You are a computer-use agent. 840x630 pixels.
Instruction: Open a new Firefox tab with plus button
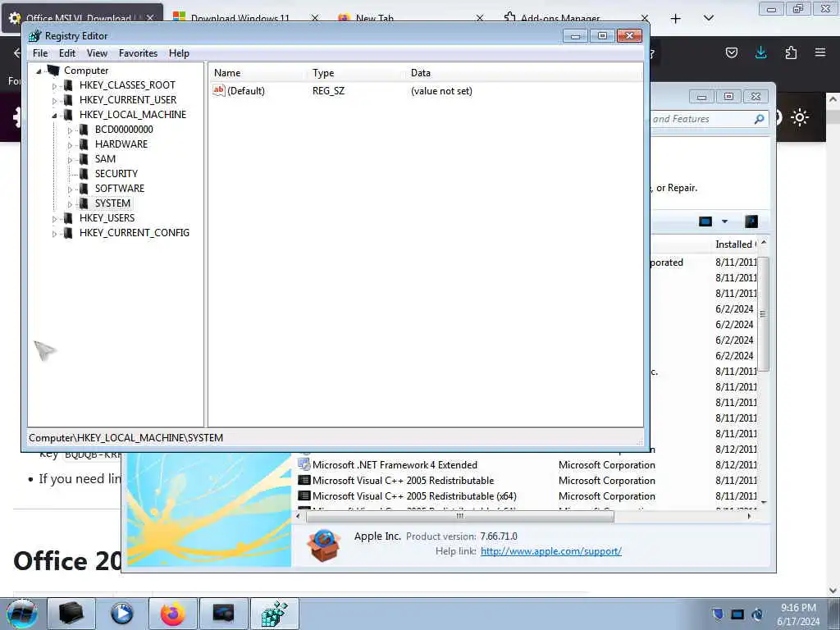pyautogui.click(x=676, y=19)
